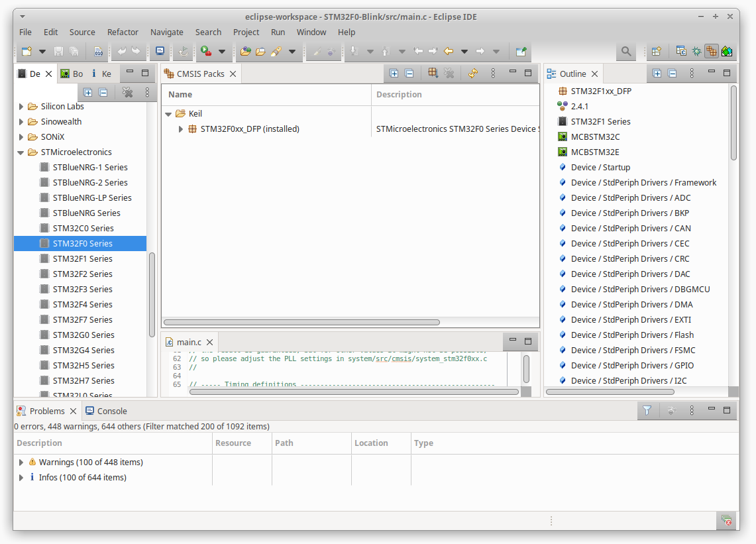Open the Window menu
756x544 pixels.
[x=311, y=32]
